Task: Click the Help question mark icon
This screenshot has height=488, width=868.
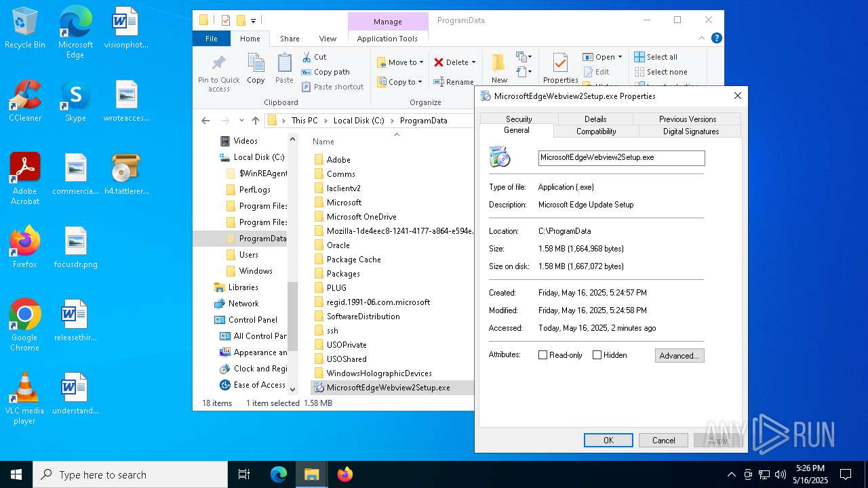Action: (716, 38)
